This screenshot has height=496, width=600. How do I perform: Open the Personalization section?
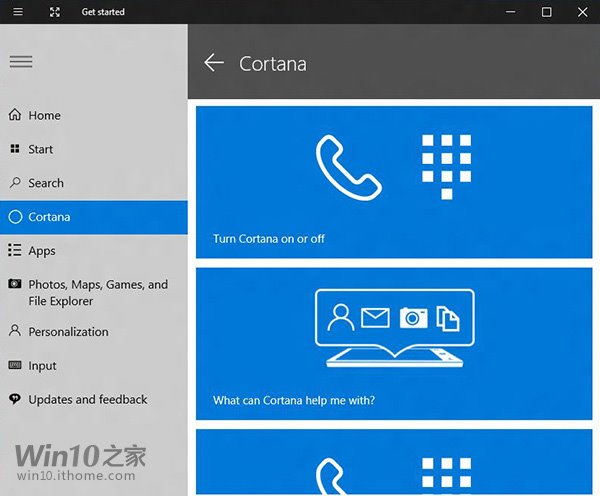[x=94, y=331]
